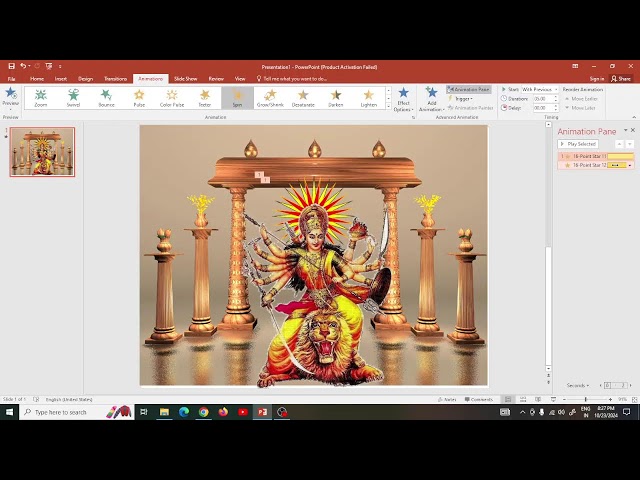
Task: Apply the Lighten emphasis effect
Action: click(x=369, y=98)
